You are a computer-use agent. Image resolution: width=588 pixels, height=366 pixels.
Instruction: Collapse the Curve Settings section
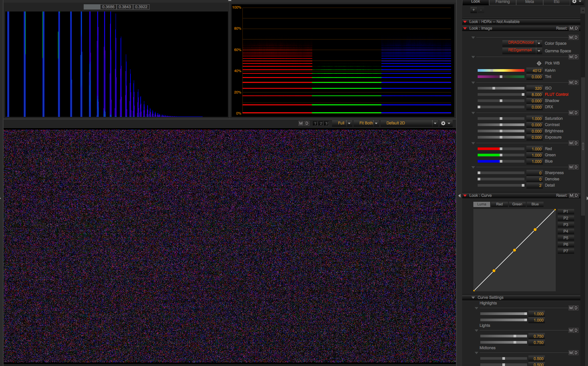[x=473, y=298]
